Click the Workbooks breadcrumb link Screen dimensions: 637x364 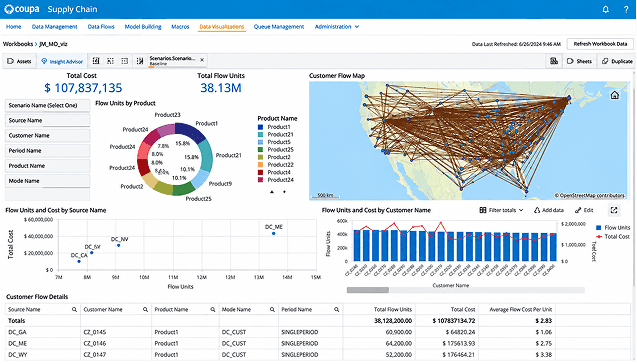pyautogui.click(x=18, y=44)
